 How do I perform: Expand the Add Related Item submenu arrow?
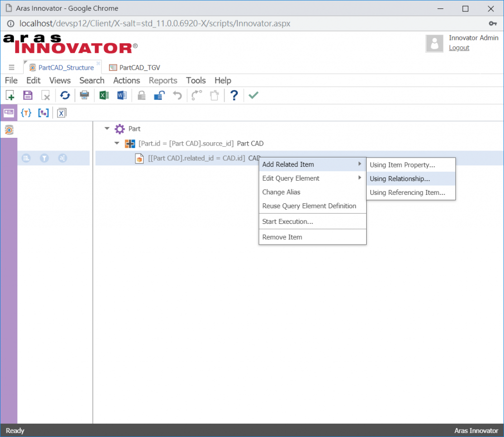(x=359, y=164)
